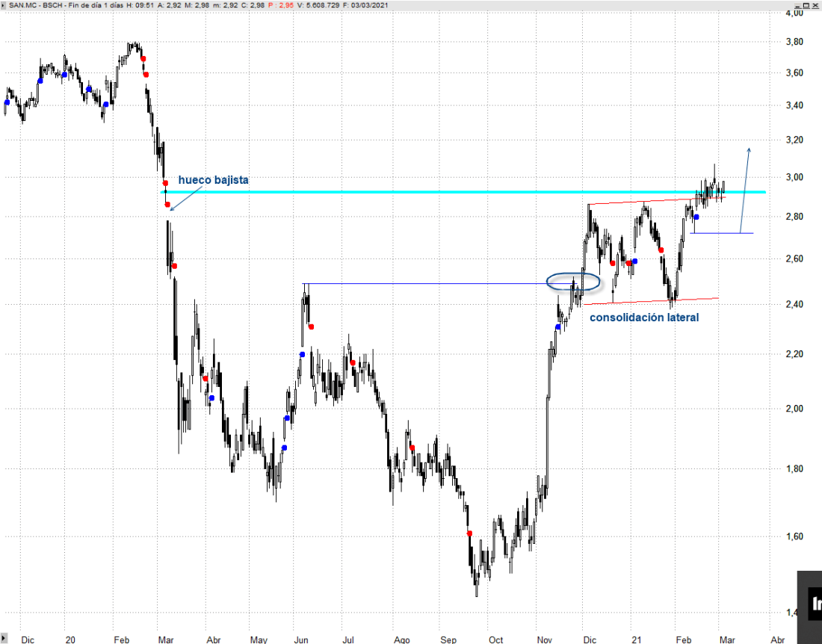
Task: Select the short blue support line near February
Action: [721, 233]
